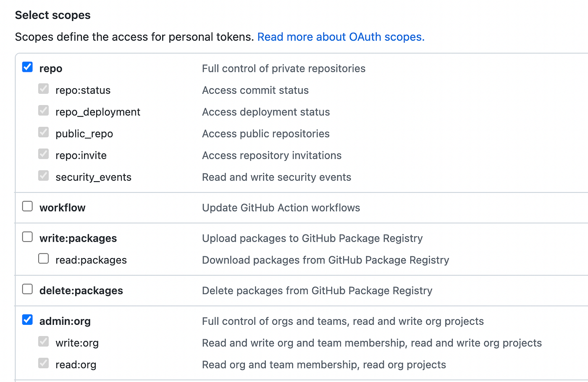Click the repo scope label
Image resolution: width=588 pixels, height=382 pixels.
pyautogui.click(x=50, y=68)
